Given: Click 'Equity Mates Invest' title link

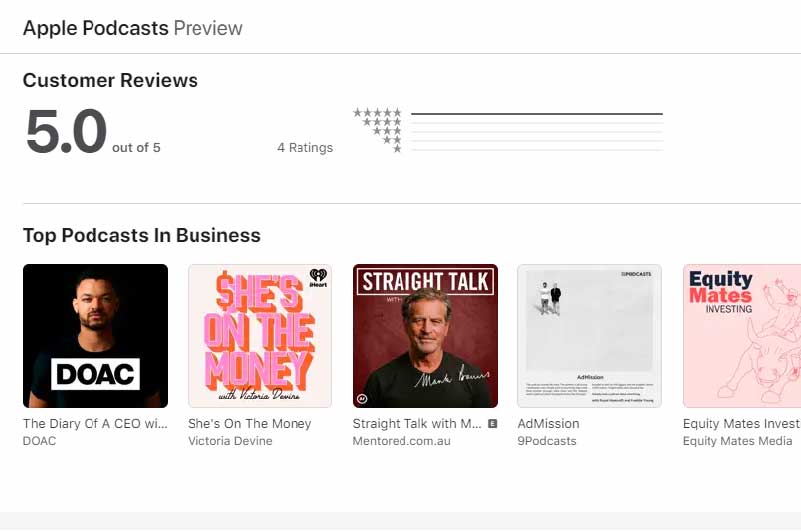Looking at the screenshot, I should pyautogui.click(x=741, y=424).
